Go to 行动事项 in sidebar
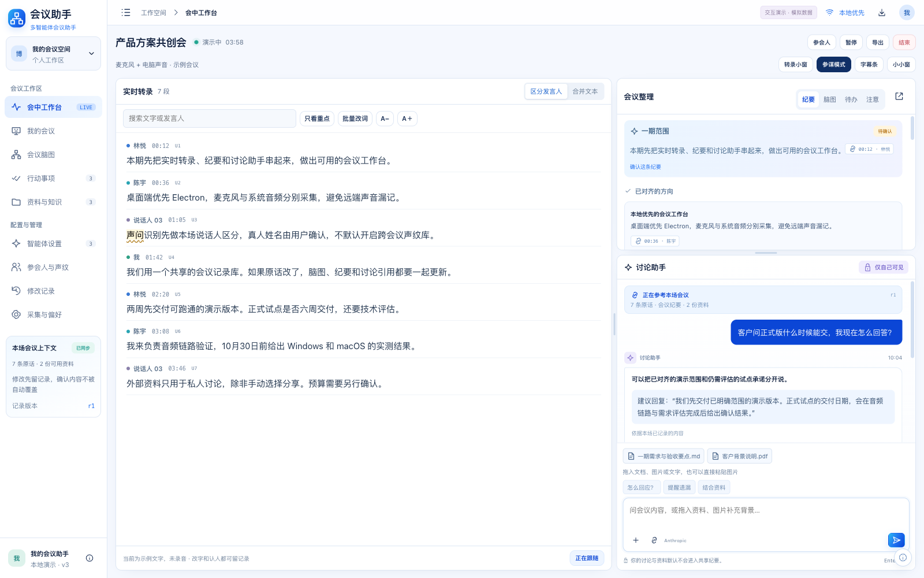The image size is (924, 578). (53, 179)
